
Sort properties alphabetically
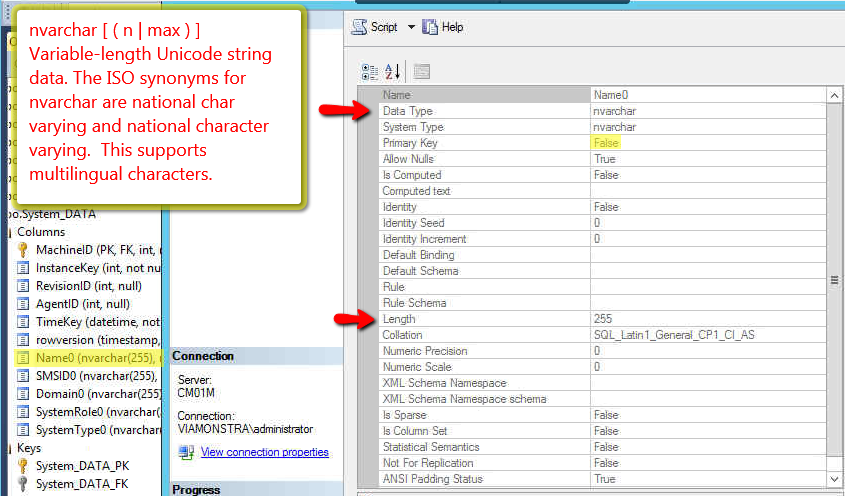(392, 71)
